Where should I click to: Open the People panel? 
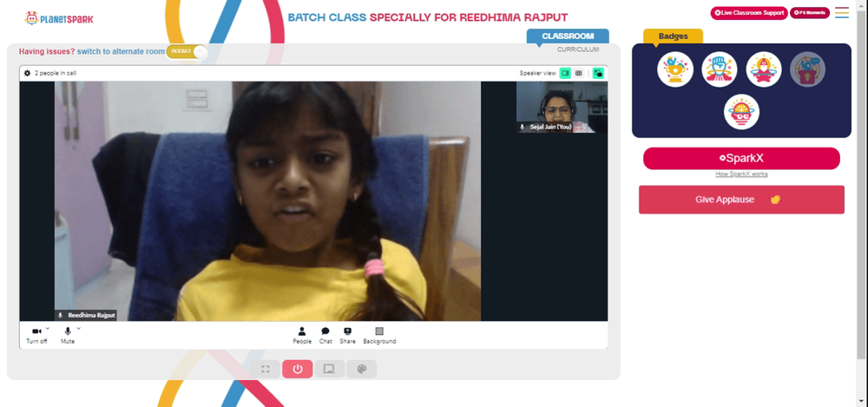[302, 336]
